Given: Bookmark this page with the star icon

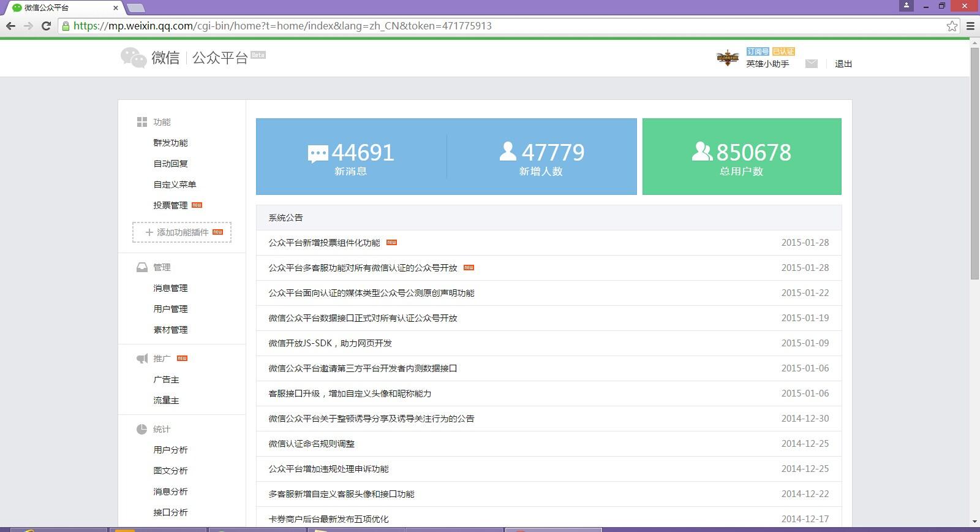Looking at the screenshot, I should point(952,26).
